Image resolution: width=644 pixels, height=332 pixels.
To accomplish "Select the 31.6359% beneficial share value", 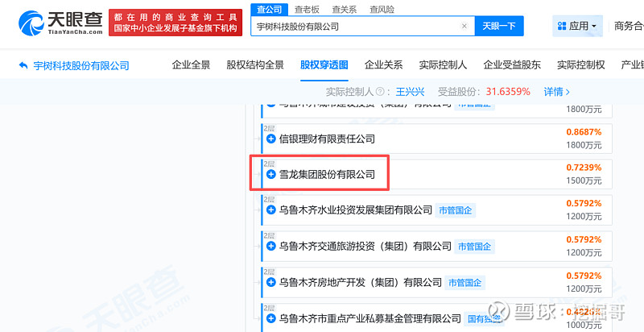I will [x=508, y=92].
